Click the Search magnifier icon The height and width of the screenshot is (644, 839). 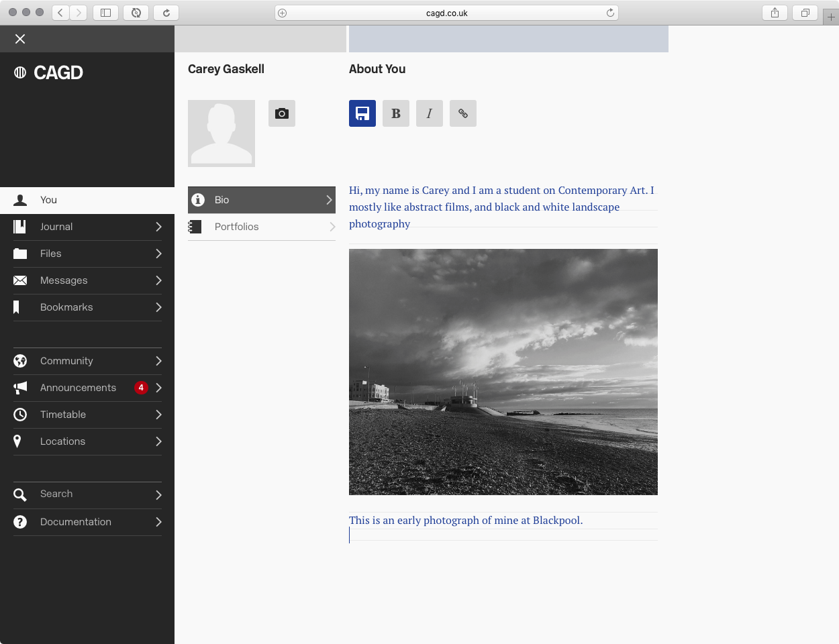tap(20, 495)
